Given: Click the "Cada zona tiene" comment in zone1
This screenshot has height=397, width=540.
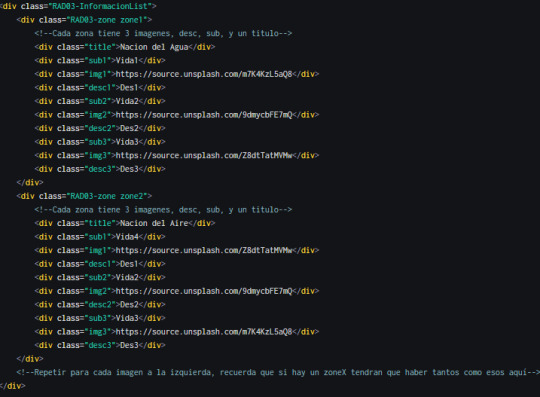Looking at the screenshot, I should point(163,33).
